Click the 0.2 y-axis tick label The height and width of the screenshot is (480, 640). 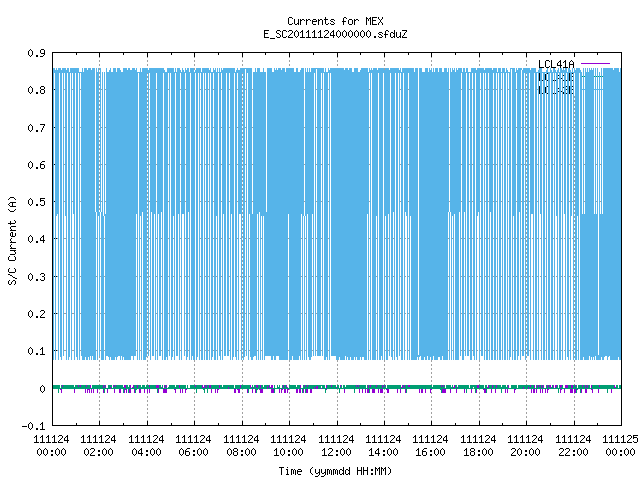36,314
